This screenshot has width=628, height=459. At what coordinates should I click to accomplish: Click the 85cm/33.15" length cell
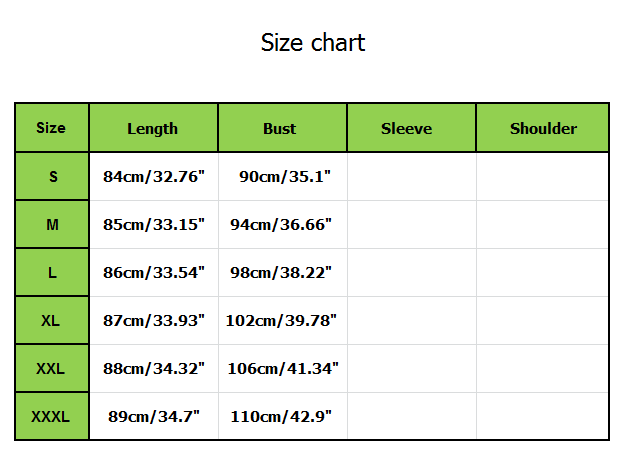coord(154,225)
